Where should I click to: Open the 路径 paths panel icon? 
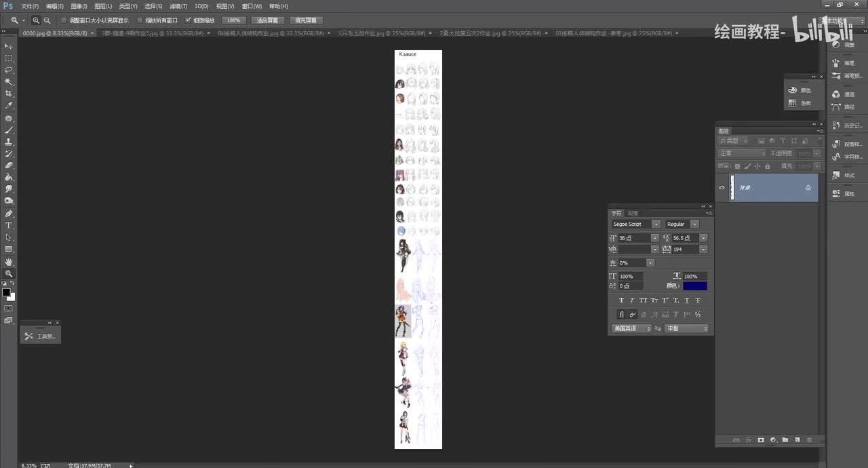pyautogui.click(x=836, y=106)
